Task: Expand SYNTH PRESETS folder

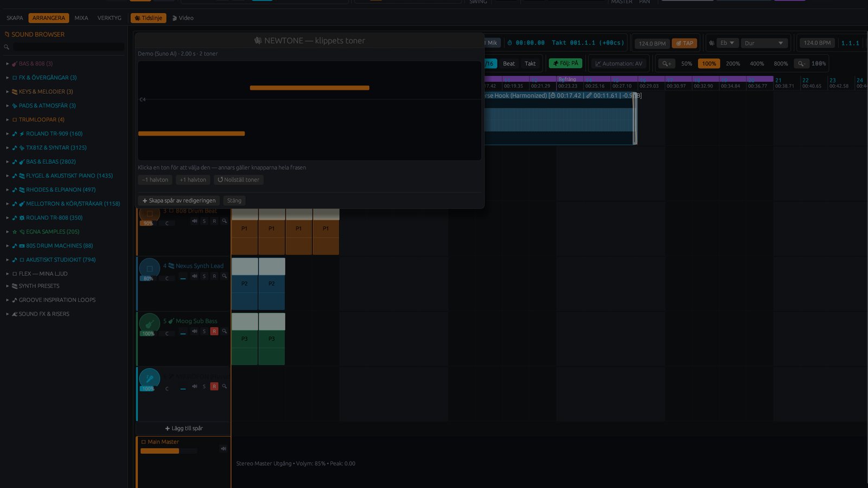Action: click(8, 286)
